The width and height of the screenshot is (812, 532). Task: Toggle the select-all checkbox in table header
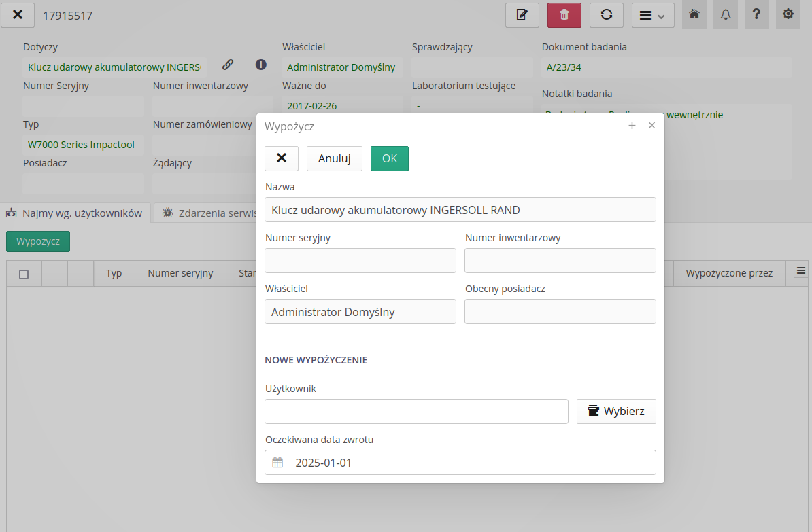pyautogui.click(x=24, y=274)
